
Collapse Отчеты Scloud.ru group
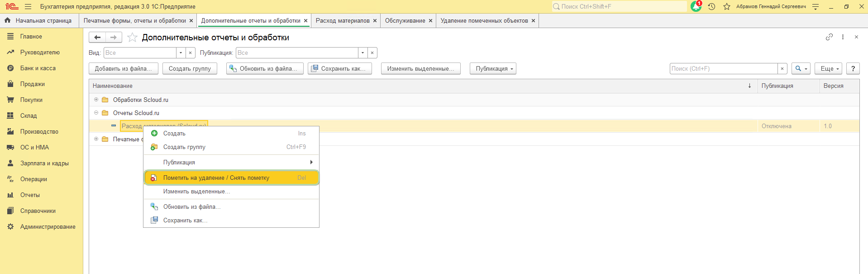coord(96,113)
